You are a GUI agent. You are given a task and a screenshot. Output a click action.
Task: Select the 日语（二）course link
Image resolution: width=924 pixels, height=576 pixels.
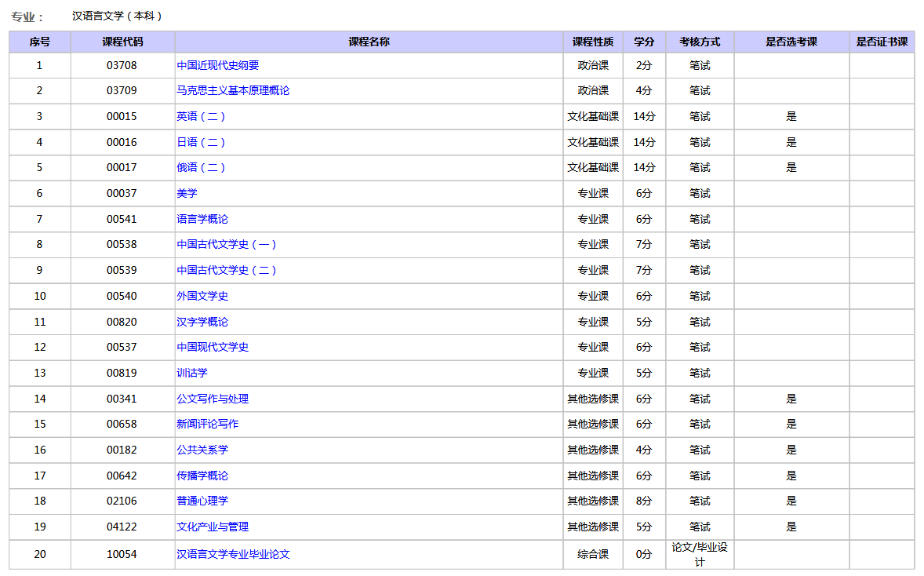tap(202, 142)
